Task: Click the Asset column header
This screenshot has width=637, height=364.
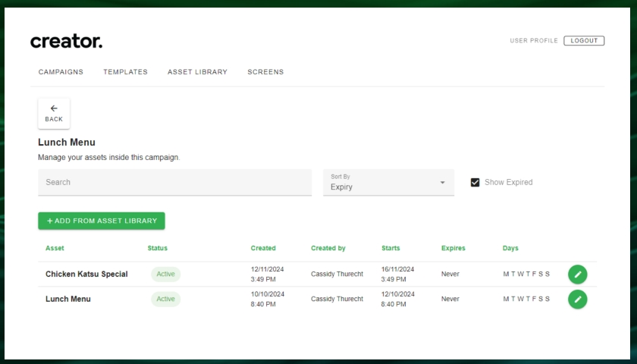Action: [55, 248]
